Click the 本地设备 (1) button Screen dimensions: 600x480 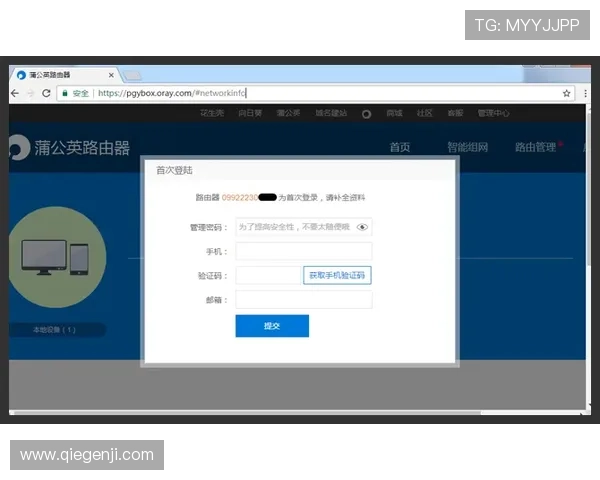tap(57, 330)
